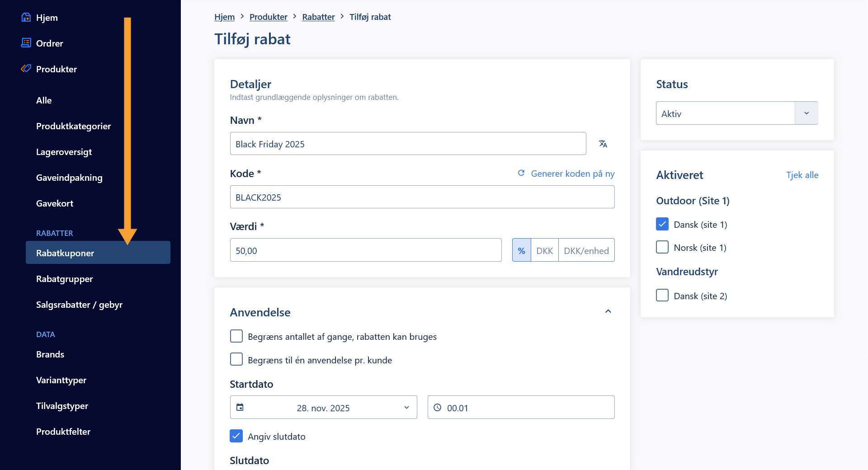
Task: Click the Ordrer list icon
Action: tap(26, 43)
